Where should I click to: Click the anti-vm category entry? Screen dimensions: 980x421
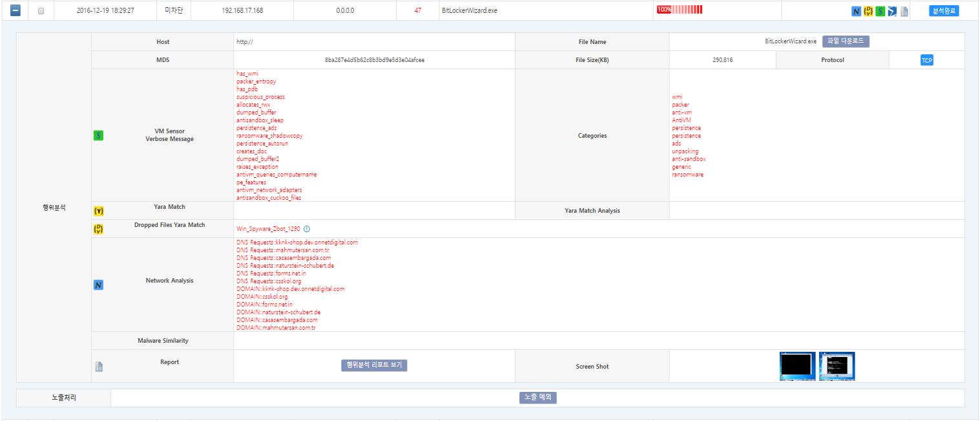point(682,113)
